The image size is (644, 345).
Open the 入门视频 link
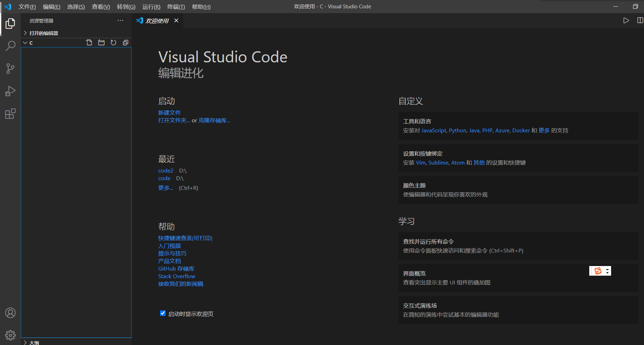click(169, 246)
